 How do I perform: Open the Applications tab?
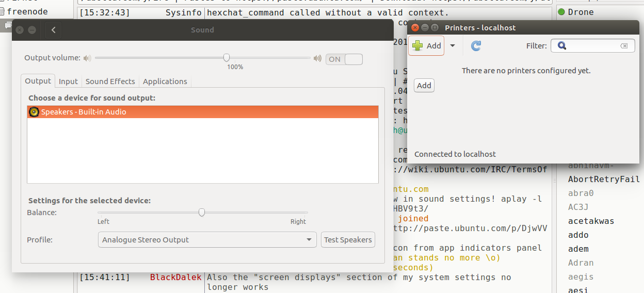coord(165,82)
